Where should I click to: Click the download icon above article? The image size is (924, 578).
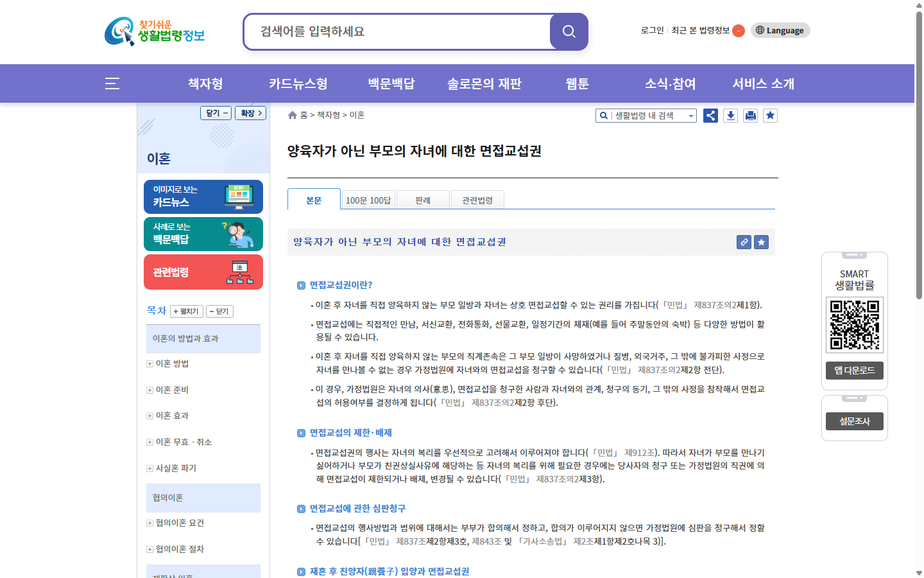[730, 116]
